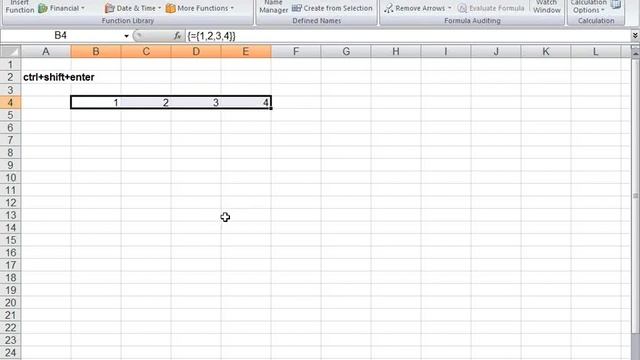
Task: Open the Financial functions menu
Action: [x=62, y=8]
